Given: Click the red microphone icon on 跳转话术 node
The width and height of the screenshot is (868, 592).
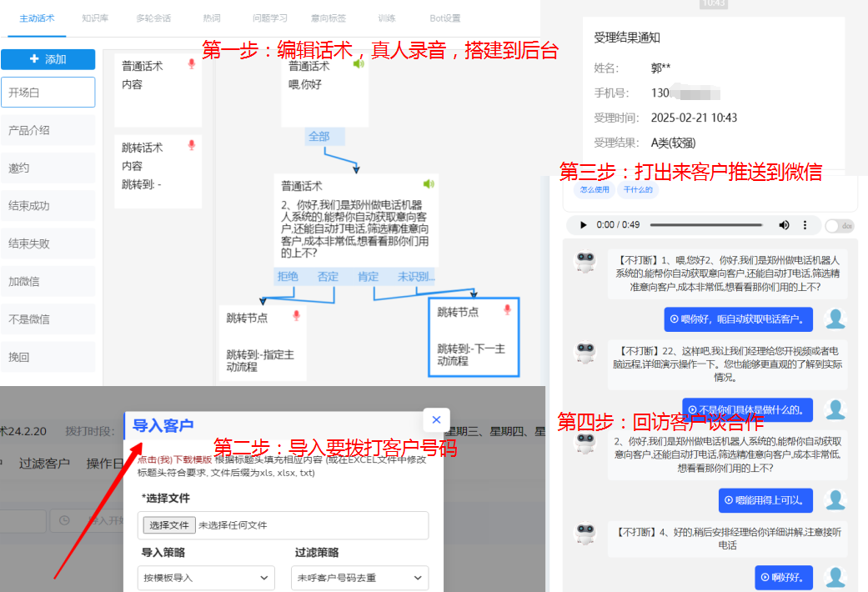Looking at the screenshot, I should (193, 146).
